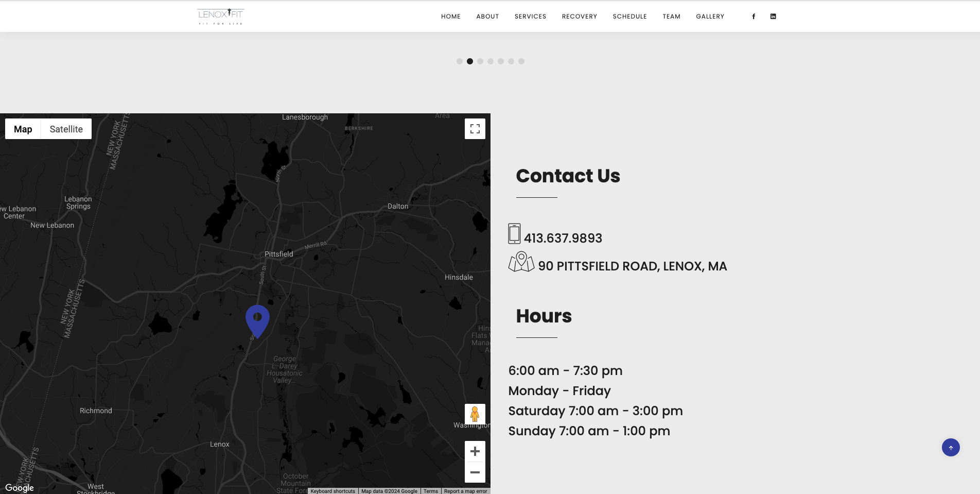Click the Lebanon Springs map label
Screen dimensions: 980x494
(78, 202)
